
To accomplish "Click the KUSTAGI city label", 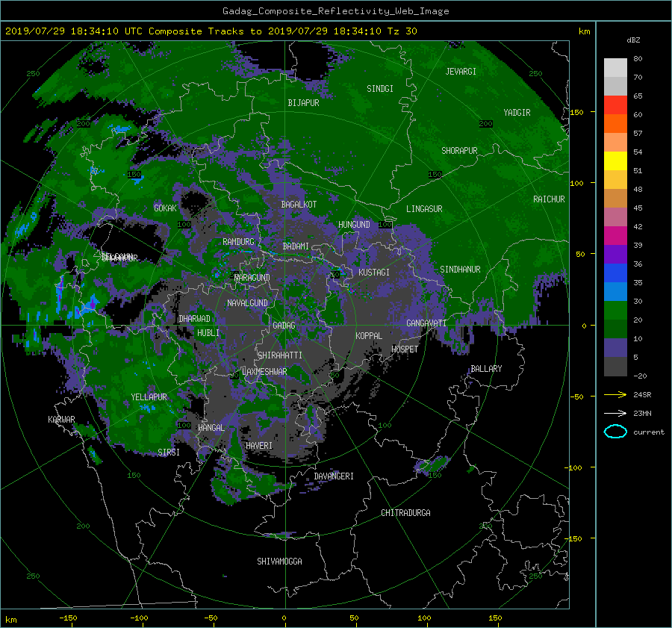I will 374,273.
